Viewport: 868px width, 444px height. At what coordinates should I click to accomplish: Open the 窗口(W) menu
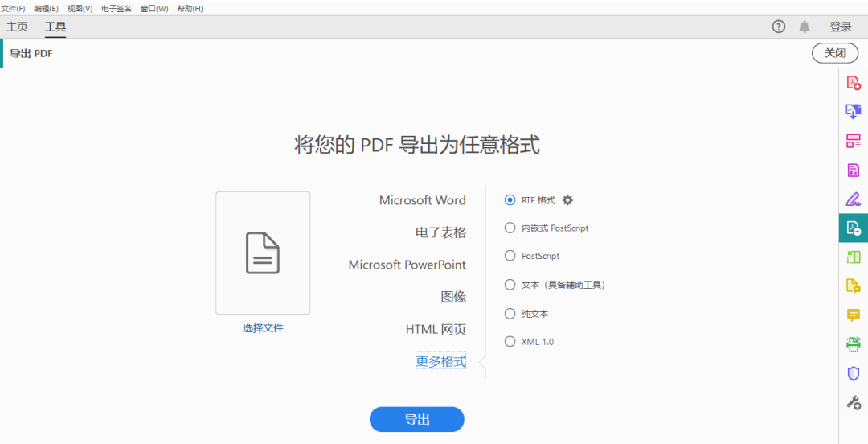pos(154,8)
